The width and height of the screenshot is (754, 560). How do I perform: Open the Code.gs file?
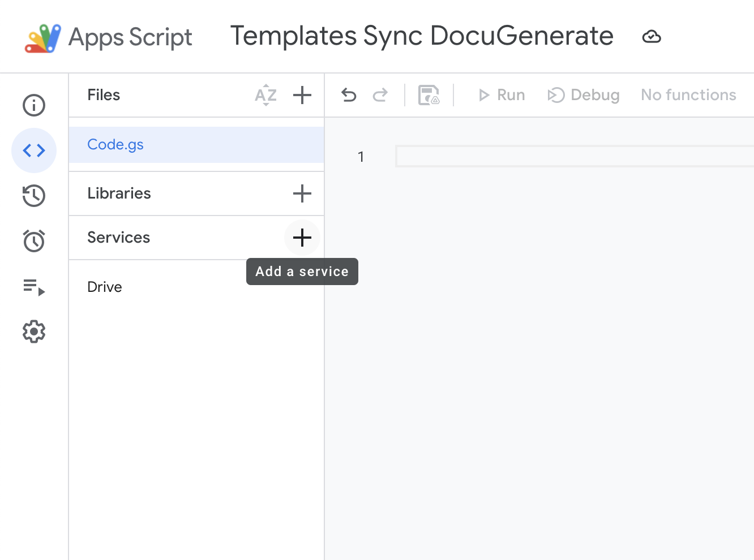pos(196,145)
